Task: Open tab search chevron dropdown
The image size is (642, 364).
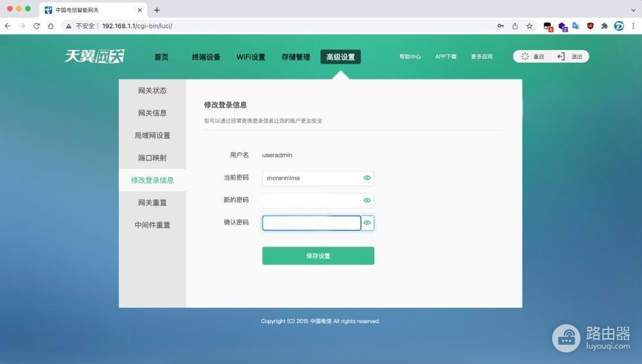Action: pos(634,10)
